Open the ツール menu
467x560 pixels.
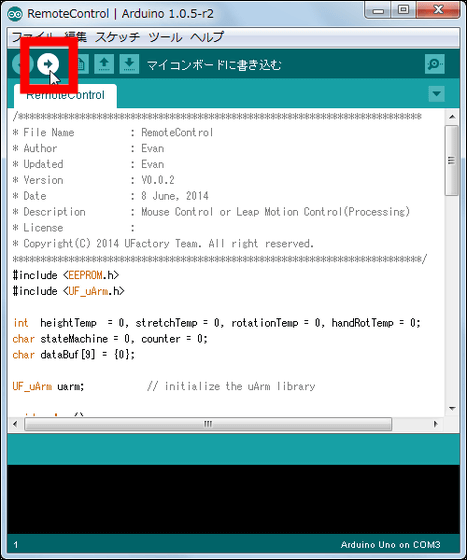pyautogui.click(x=165, y=37)
